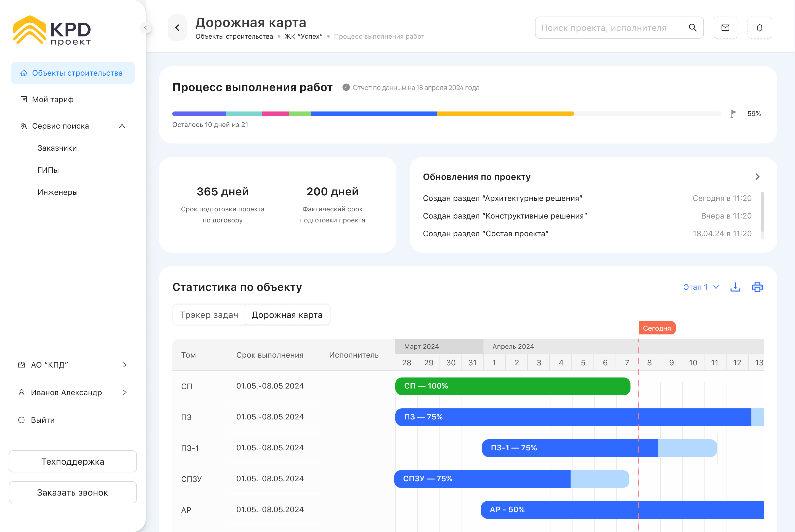
Task: Download the statistics via download icon
Action: coord(735,287)
